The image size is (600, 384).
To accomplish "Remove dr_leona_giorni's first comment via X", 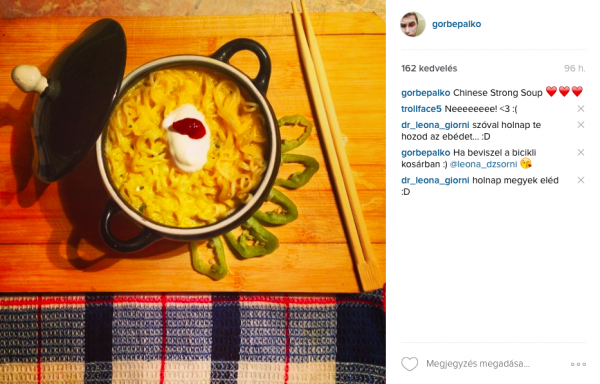I will coord(580,125).
